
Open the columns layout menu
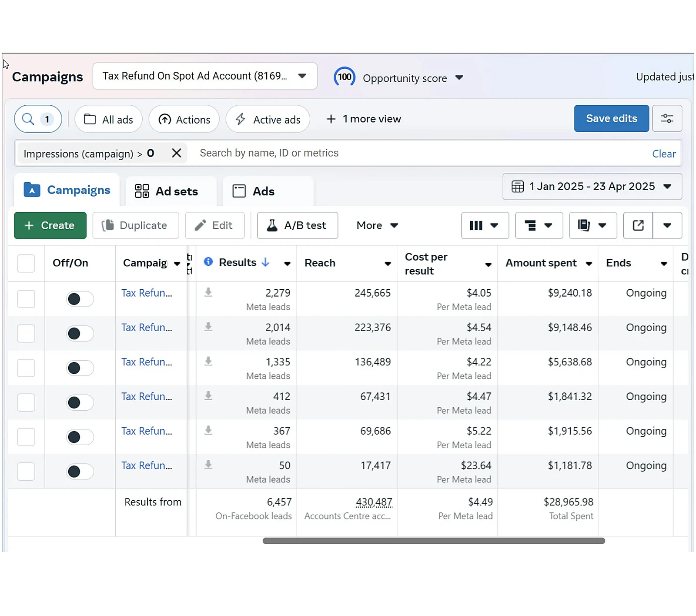(485, 225)
